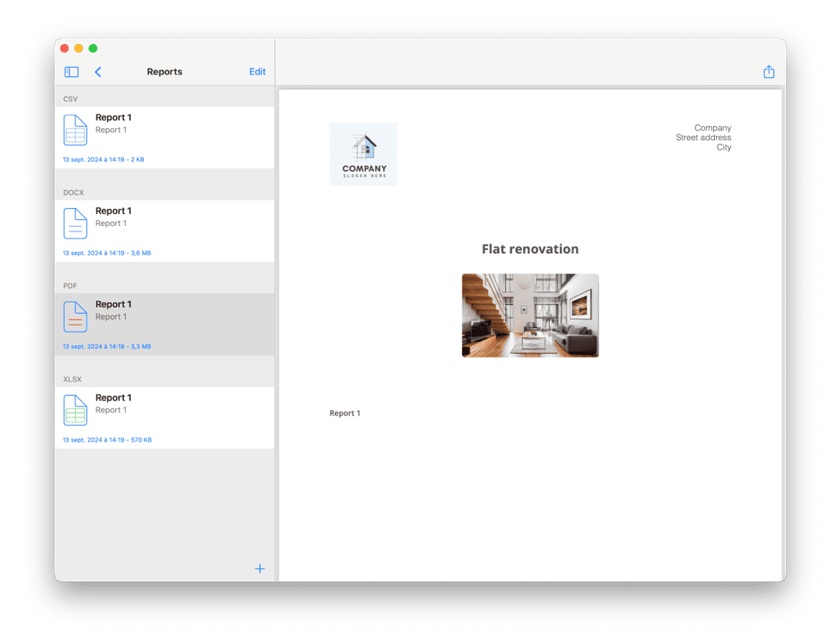Image resolution: width=840 pixels, height=644 pixels.
Task: Click the Reports title in sidebar header
Action: coord(164,72)
